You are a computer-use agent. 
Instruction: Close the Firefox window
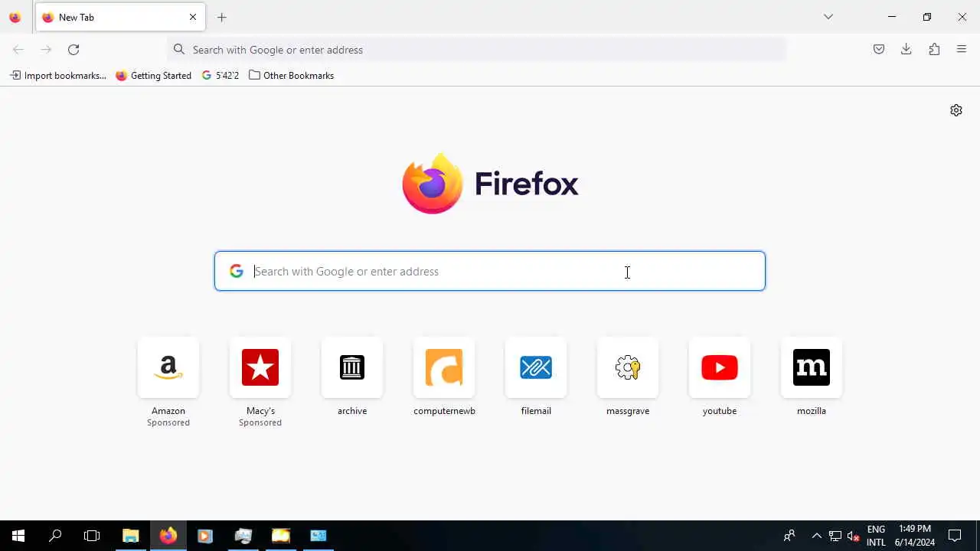962,17
